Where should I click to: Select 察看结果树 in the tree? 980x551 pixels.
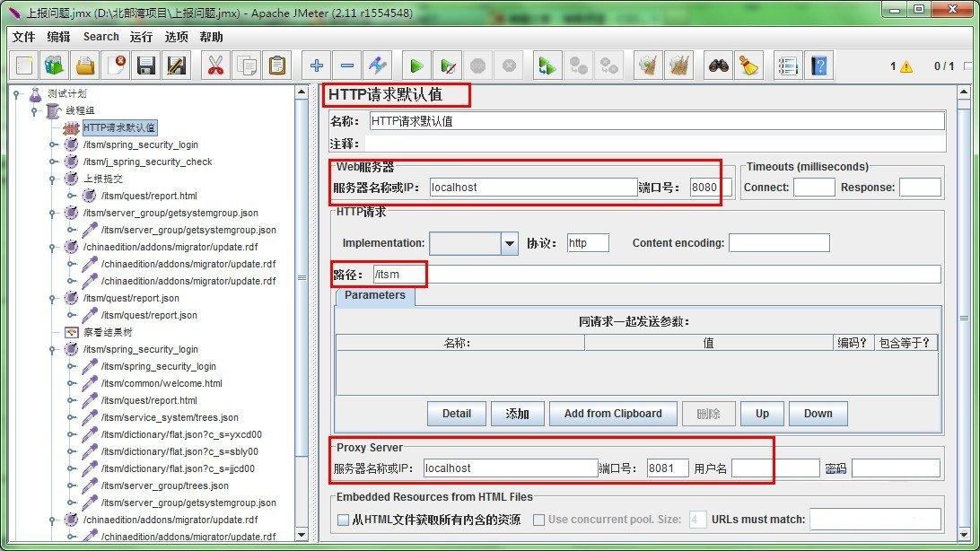point(108,332)
